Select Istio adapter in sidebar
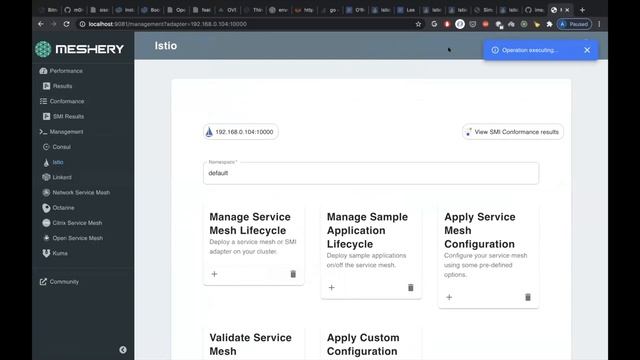The width and height of the screenshot is (640, 360). (x=58, y=162)
